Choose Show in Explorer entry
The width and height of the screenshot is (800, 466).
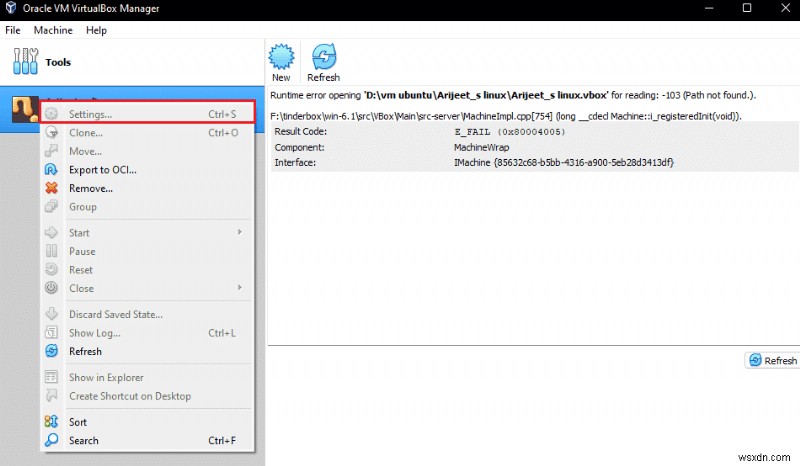147,377
